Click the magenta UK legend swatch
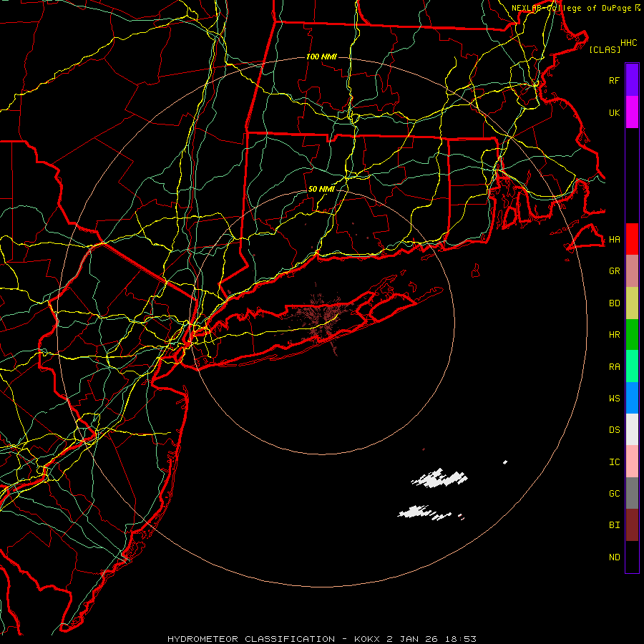The image size is (644, 644). 632,112
